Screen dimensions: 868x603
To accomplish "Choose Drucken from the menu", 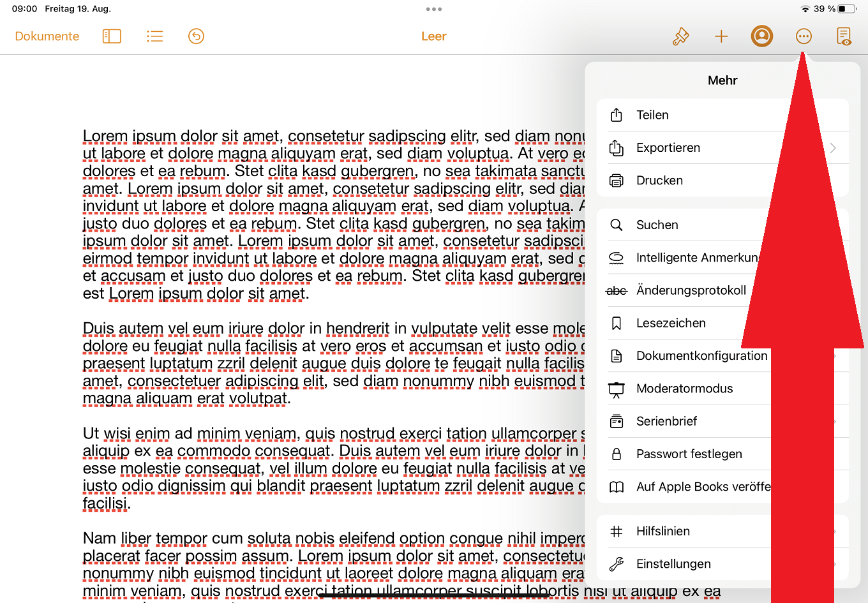I will [x=722, y=181].
